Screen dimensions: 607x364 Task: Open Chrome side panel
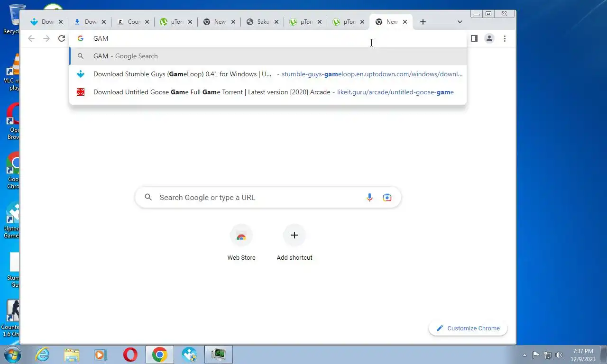coord(474,38)
